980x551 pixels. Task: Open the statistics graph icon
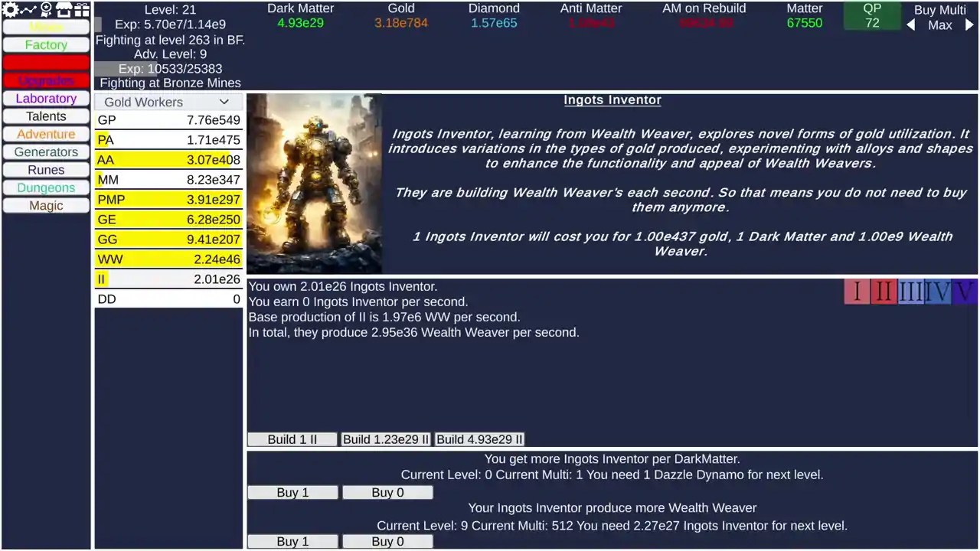click(x=28, y=10)
